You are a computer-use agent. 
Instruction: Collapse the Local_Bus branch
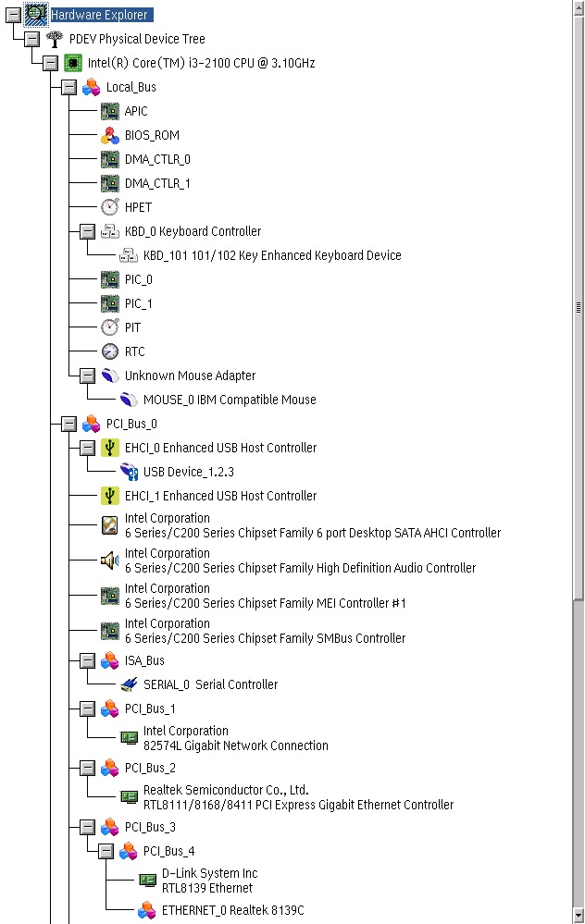click(x=69, y=87)
